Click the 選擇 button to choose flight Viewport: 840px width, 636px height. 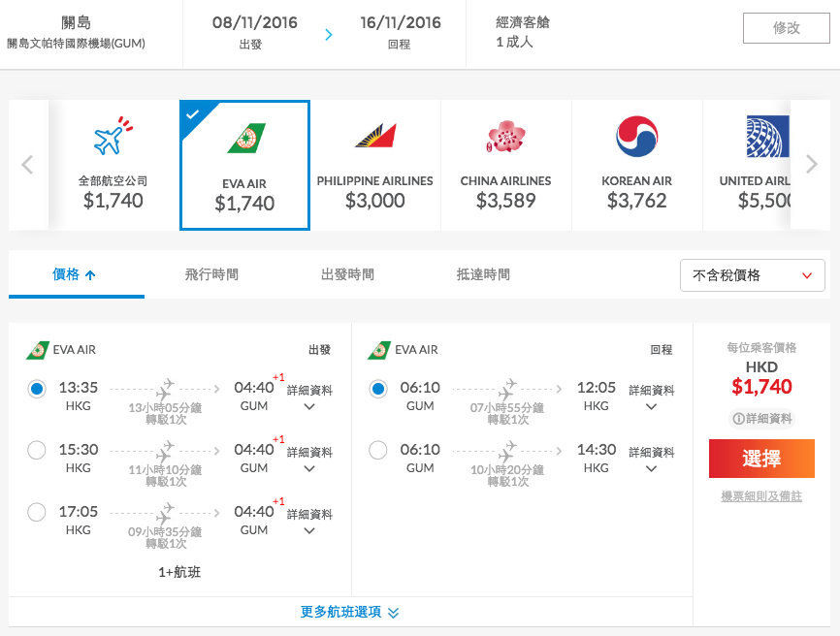click(x=761, y=459)
